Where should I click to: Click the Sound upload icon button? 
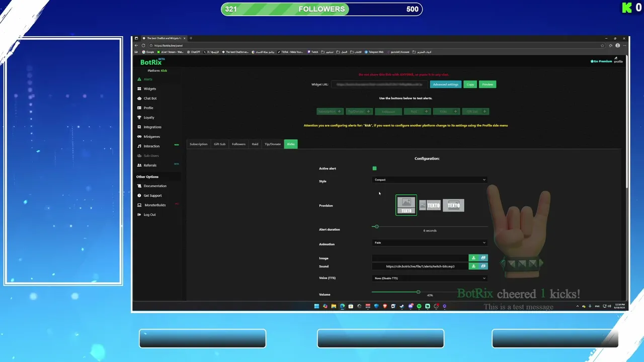[473, 266]
